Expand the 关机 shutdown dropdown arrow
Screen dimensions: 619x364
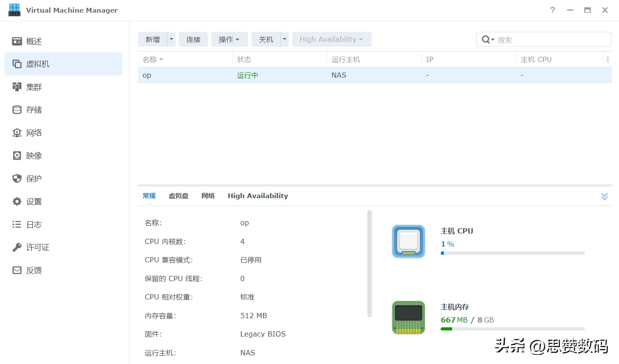[285, 39]
